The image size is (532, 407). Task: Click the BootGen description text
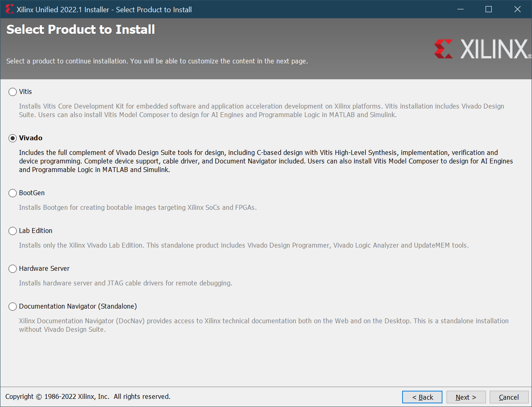(138, 208)
